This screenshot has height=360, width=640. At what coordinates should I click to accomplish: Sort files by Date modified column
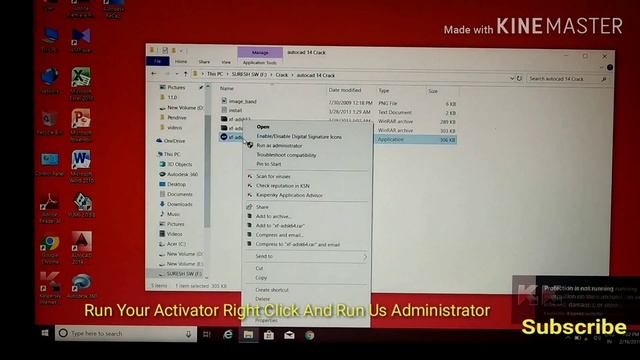click(345, 90)
